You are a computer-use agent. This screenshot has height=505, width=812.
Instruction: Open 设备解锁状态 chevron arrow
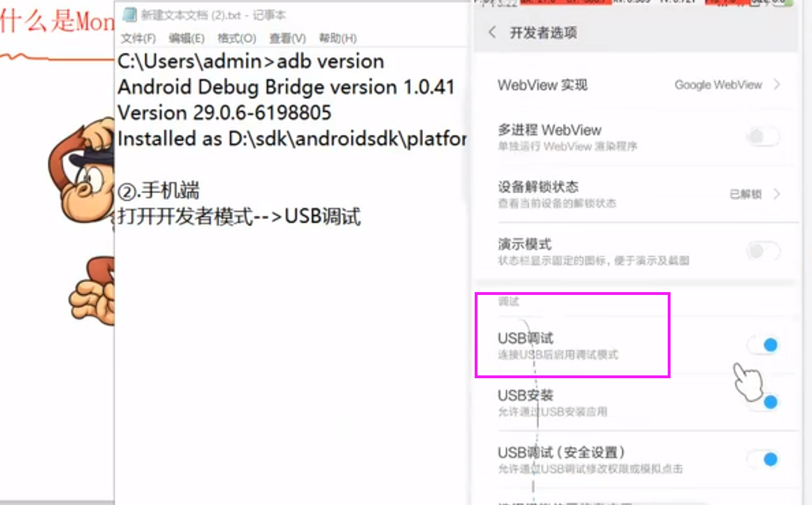click(777, 194)
